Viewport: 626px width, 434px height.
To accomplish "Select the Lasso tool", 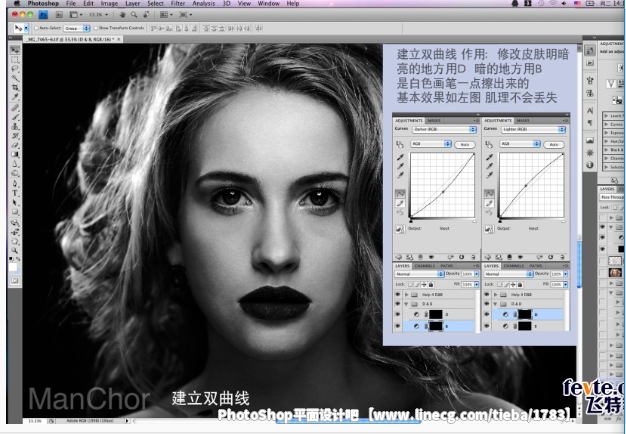I will (15, 69).
